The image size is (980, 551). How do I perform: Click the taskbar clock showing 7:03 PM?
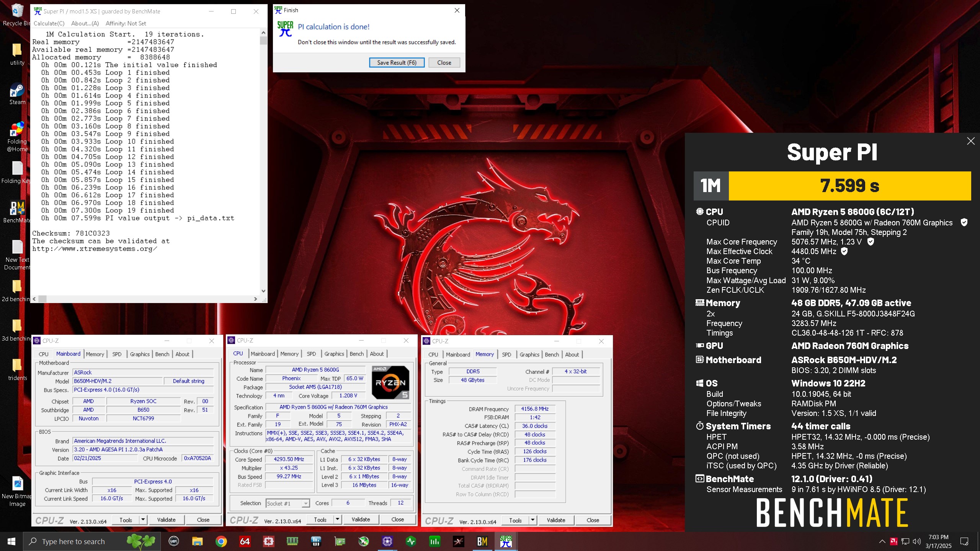pyautogui.click(x=938, y=541)
